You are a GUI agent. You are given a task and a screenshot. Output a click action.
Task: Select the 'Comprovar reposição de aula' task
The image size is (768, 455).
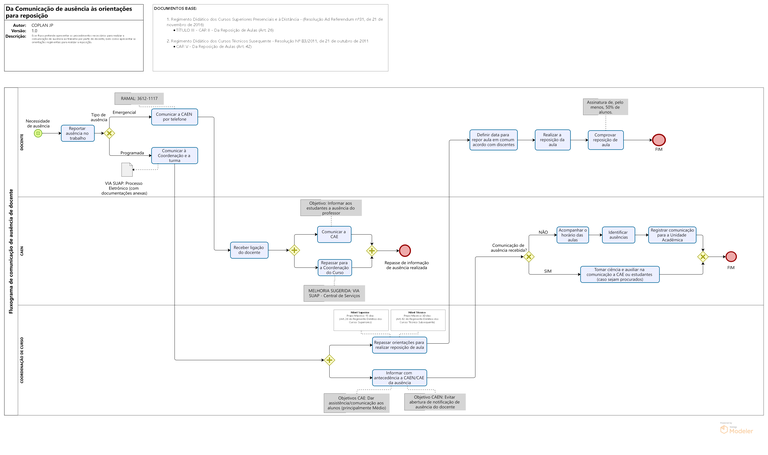[606, 139]
